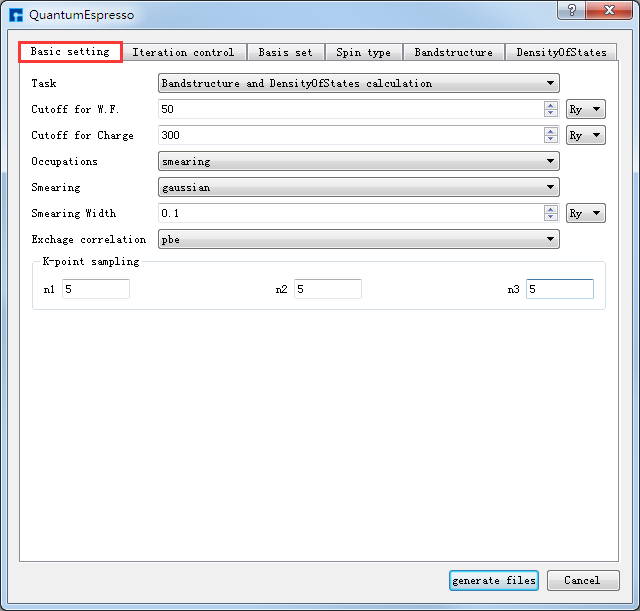Select the Spin type tab

pyautogui.click(x=363, y=52)
